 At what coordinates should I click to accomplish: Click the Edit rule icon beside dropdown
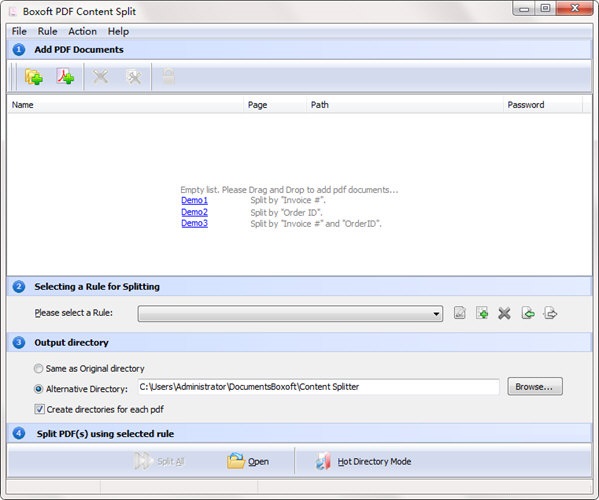pyautogui.click(x=460, y=313)
